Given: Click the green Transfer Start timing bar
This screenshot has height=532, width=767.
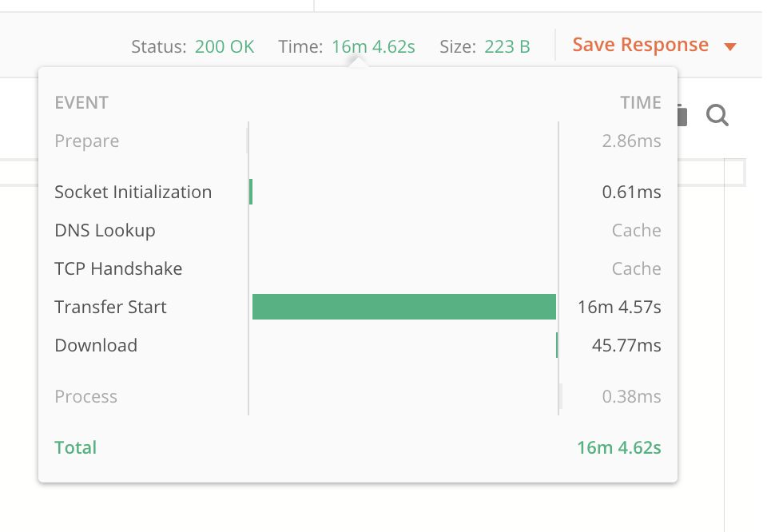Looking at the screenshot, I should 404,307.
